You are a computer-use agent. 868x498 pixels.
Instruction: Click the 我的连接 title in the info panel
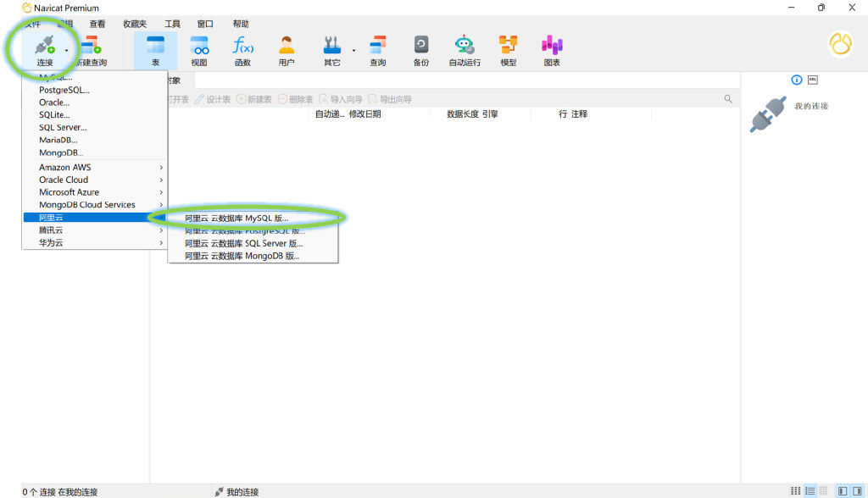pos(811,106)
